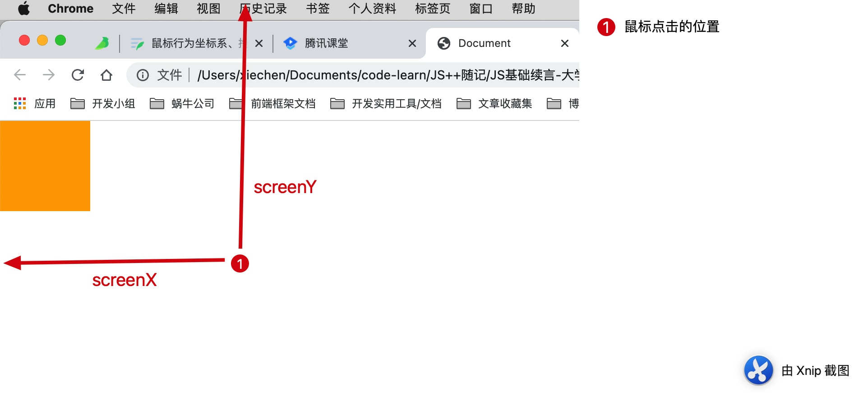Screen dimensions: 868x397
Task: Expand the 蜗牛公司 bookmark folder
Action: [x=182, y=104]
